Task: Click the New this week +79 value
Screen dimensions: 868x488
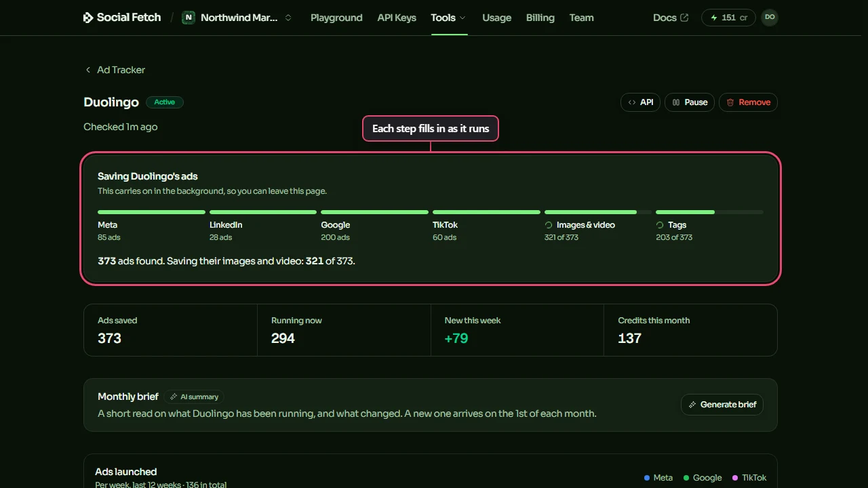Action: [456, 338]
